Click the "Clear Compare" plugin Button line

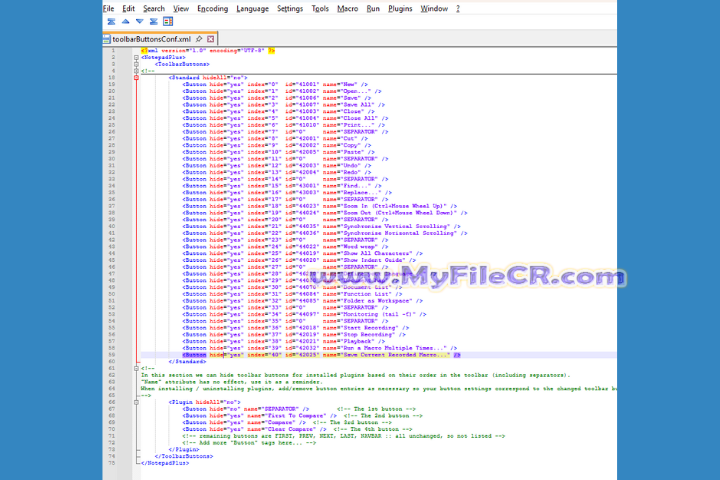coord(254,429)
